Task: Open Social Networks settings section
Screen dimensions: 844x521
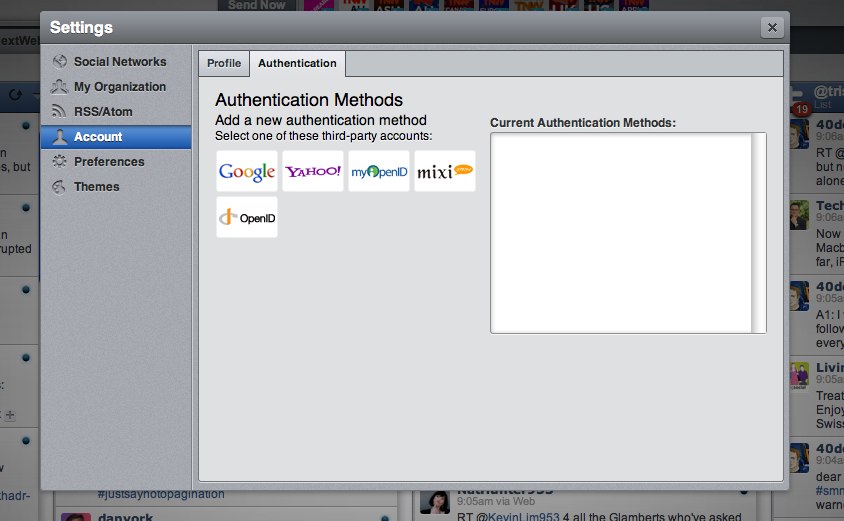Action: click(116, 62)
